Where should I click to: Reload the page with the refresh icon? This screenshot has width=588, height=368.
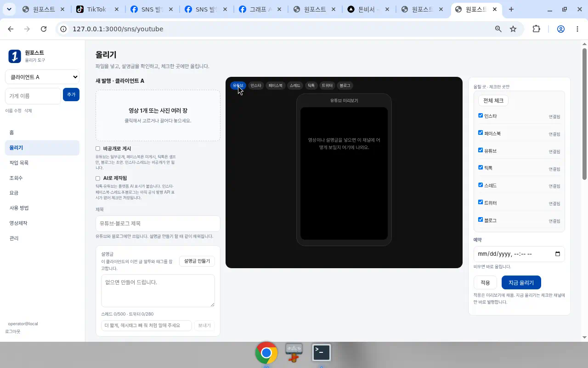[x=44, y=29]
